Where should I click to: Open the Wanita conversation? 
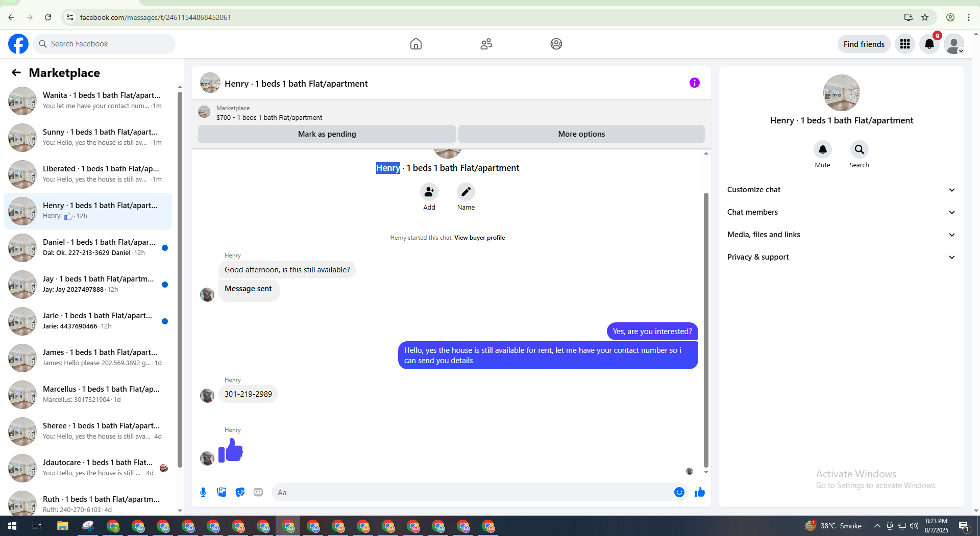coord(88,101)
